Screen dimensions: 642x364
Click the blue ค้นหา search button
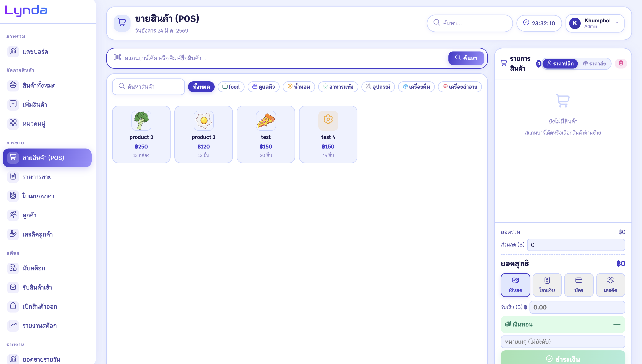click(x=466, y=58)
